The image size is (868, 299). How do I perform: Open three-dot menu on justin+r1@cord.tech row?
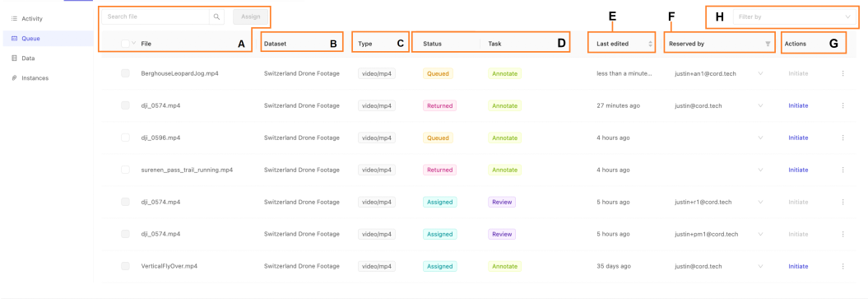click(x=842, y=202)
